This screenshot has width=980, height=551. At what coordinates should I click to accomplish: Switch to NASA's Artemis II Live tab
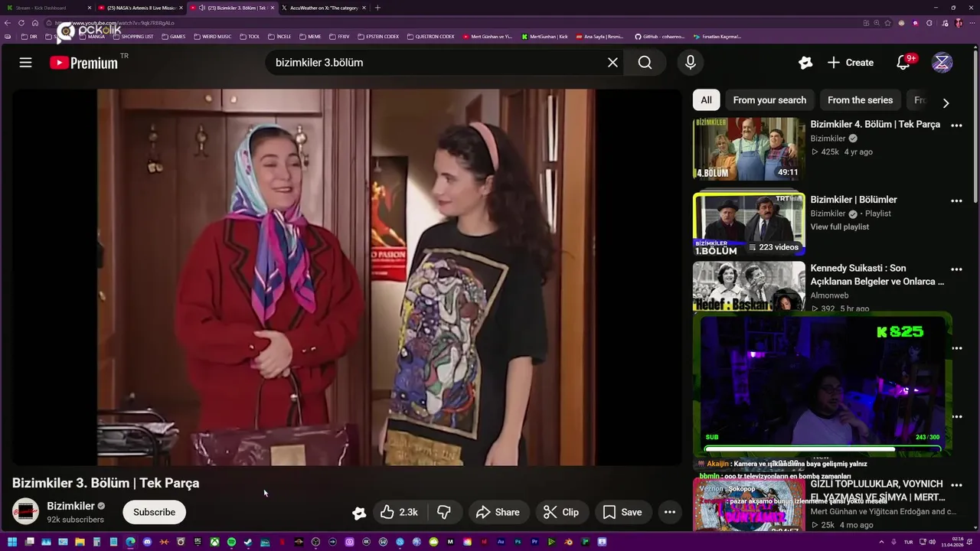[140, 8]
